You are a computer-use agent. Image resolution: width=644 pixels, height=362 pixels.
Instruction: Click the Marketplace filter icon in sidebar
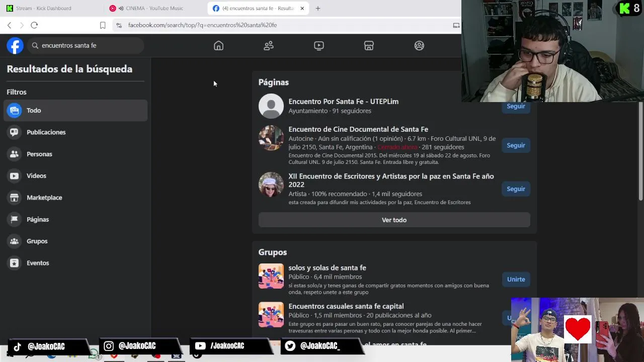[14, 198]
